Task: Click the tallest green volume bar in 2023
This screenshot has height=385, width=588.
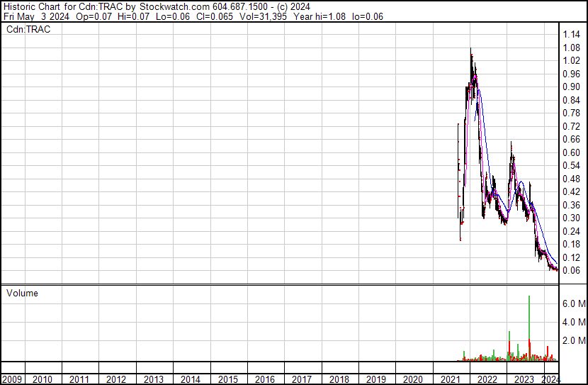Action: tap(529, 328)
